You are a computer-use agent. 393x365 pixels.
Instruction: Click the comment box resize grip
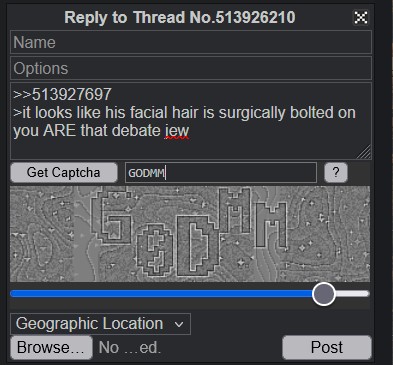[x=364, y=152]
